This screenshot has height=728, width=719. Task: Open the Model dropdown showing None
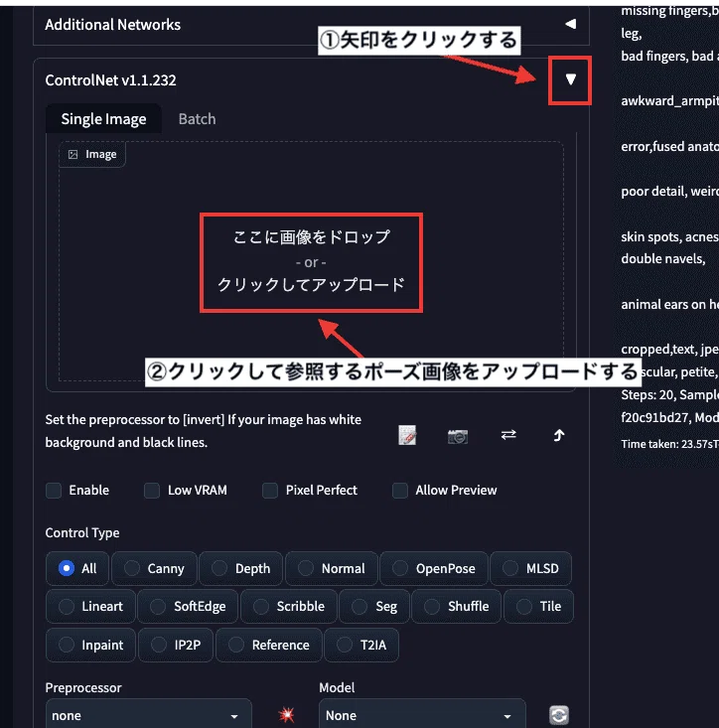422,715
